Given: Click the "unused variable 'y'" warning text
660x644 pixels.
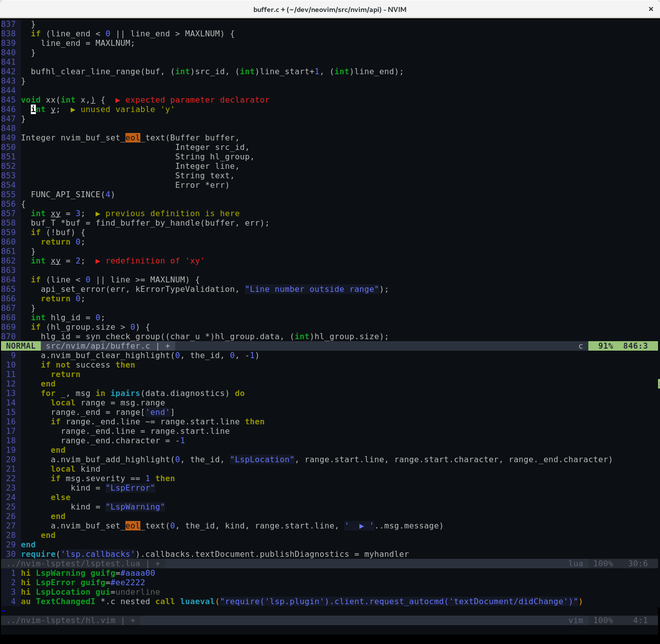Looking at the screenshot, I should (x=128, y=110).
